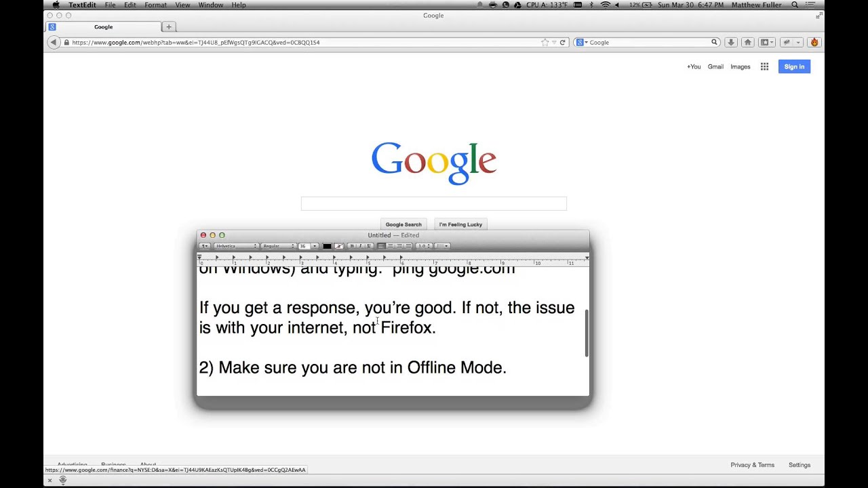Click the CPU temperature readout

(547, 5)
